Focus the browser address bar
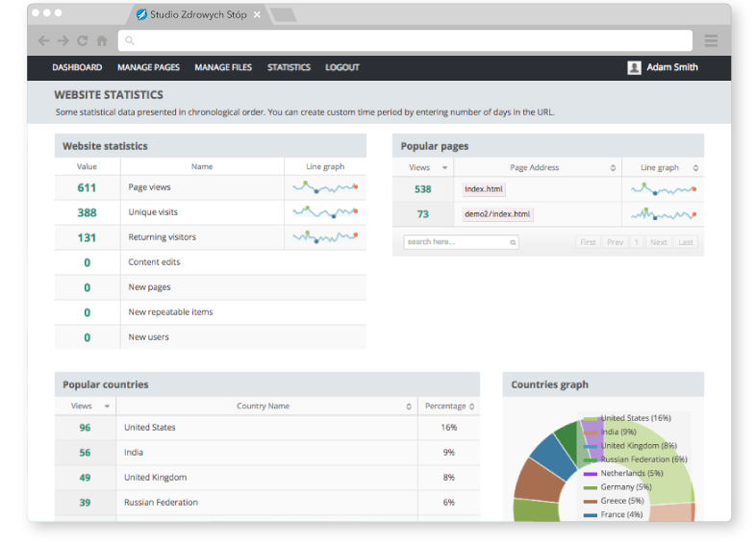The width and height of the screenshot is (756, 544). click(405, 41)
